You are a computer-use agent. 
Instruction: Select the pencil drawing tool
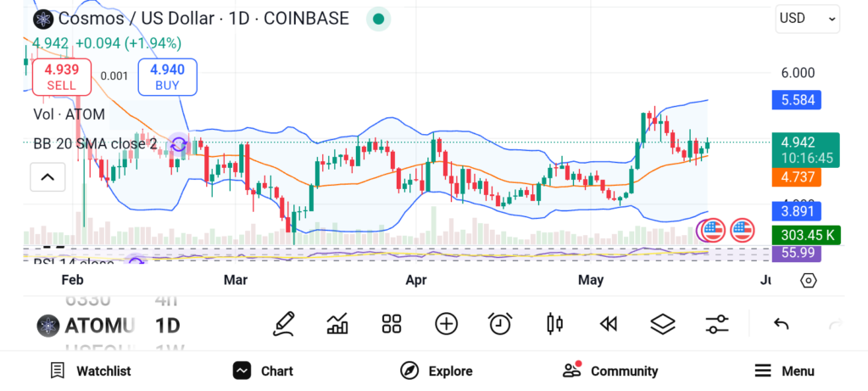tap(283, 324)
